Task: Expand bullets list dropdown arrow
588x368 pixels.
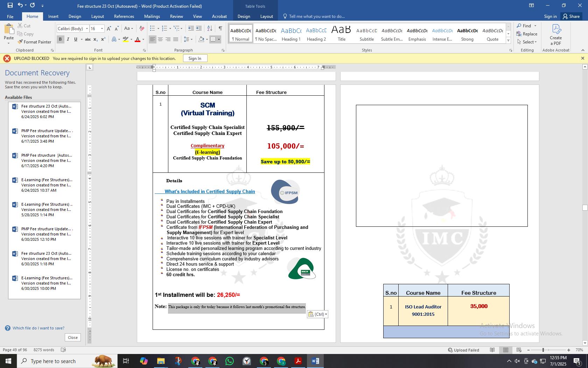Action: pos(158,28)
